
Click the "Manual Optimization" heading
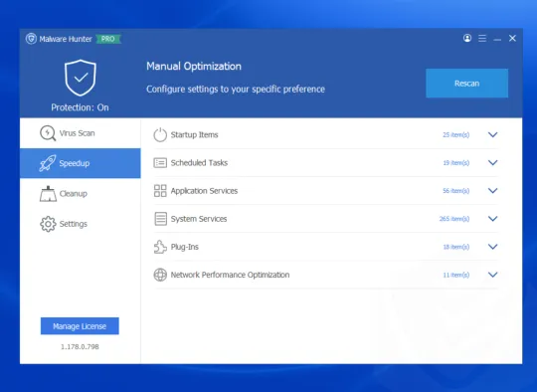(194, 66)
